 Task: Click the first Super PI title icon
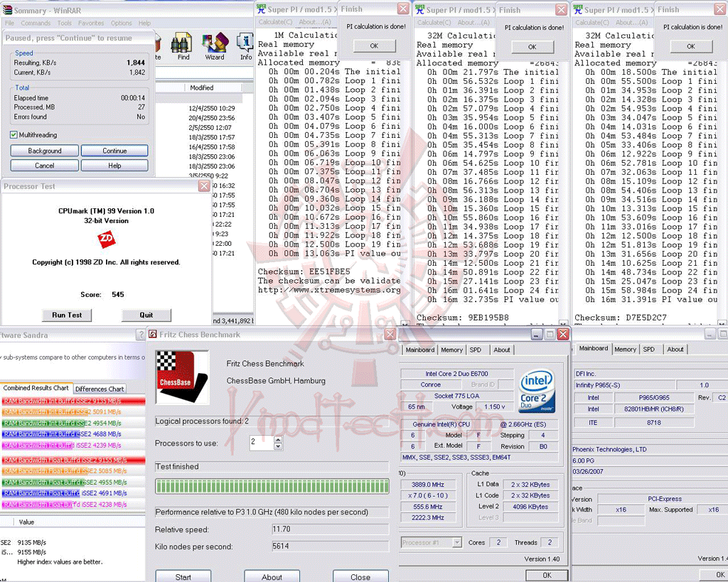261,9
